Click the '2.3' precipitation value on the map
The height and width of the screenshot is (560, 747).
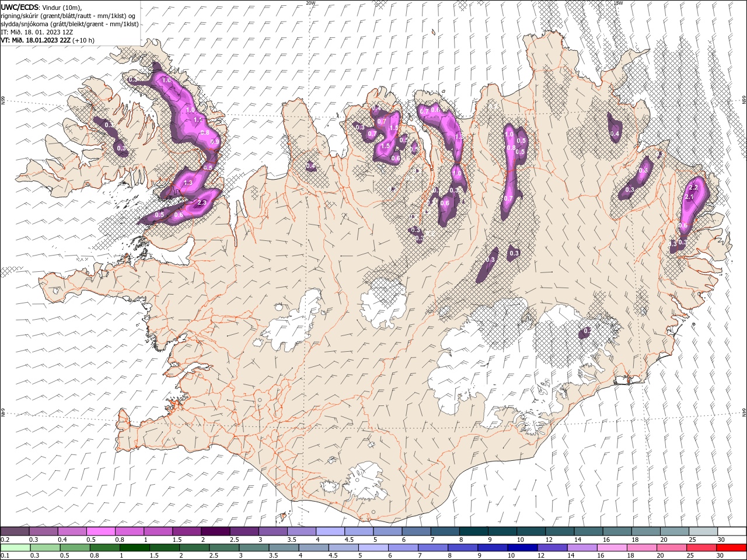[203, 203]
